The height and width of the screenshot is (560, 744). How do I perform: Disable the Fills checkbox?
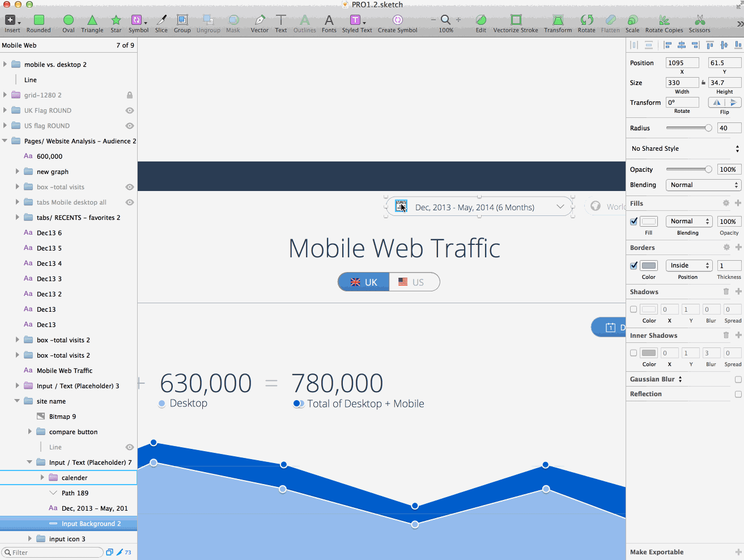(x=634, y=222)
